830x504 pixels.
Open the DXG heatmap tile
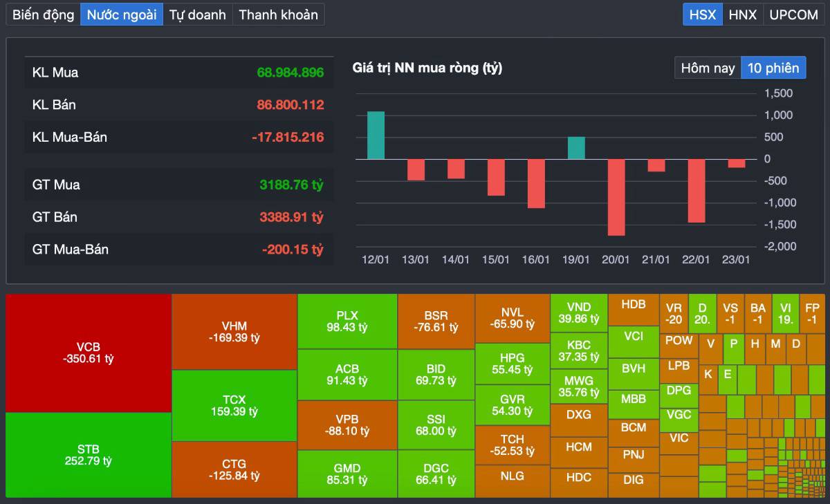(579, 420)
